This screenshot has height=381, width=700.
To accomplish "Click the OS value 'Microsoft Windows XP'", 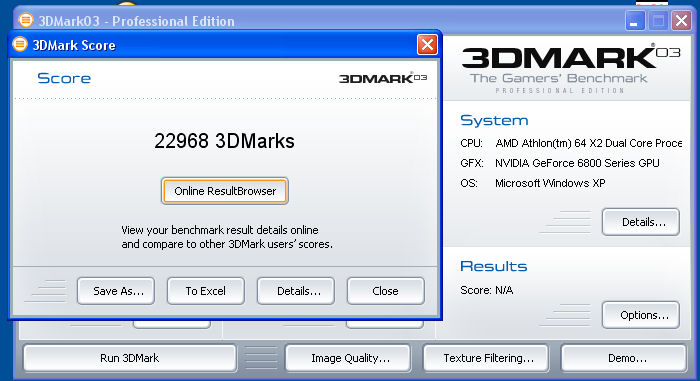I will point(550,183).
